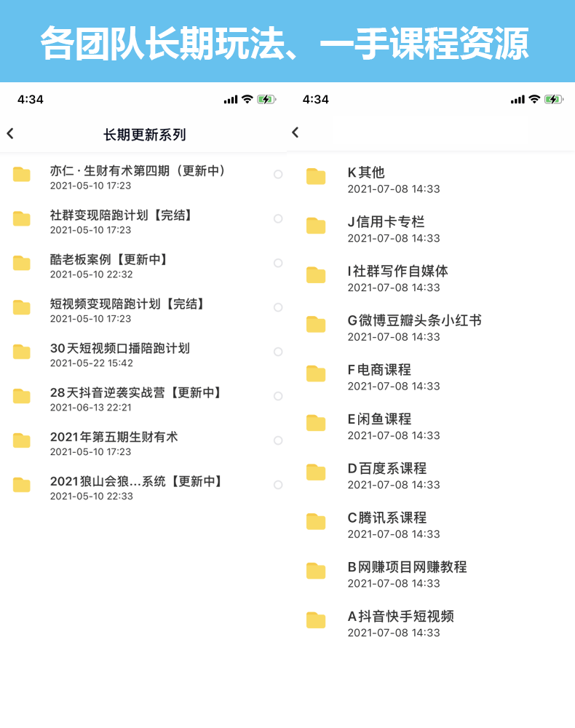Image resolution: width=575 pixels, height=728 pixels.
Task: Open folder icon of 28天抖音逆袭实战营
Action: (x=21, y=396)
